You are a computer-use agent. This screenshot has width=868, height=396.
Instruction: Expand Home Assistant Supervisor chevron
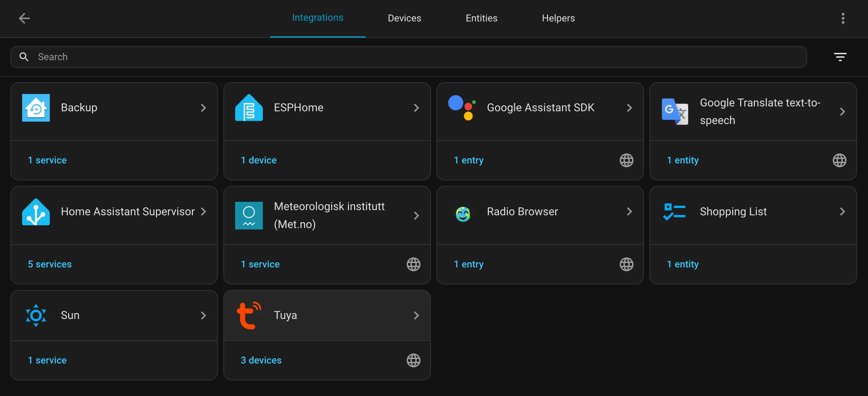203,211
